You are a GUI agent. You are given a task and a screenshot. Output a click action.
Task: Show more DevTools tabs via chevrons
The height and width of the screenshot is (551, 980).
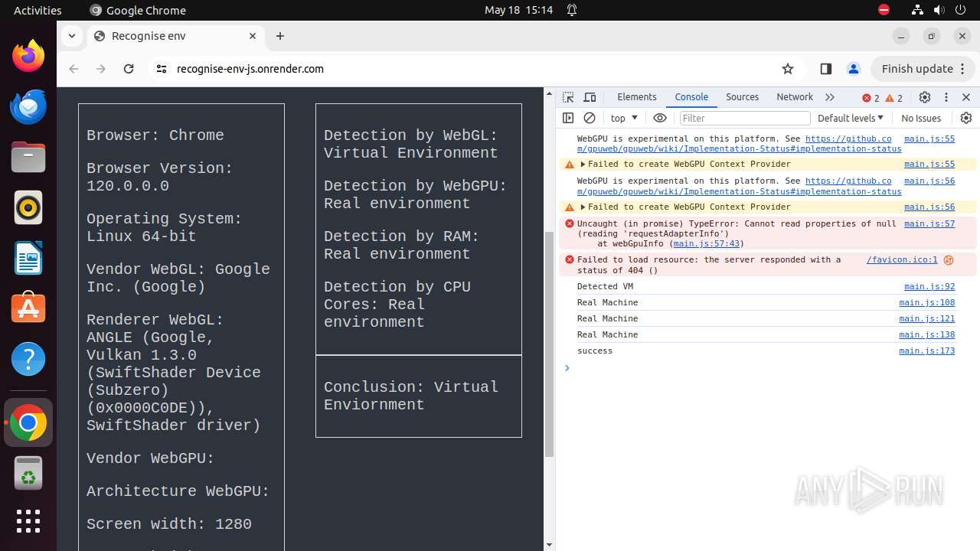tap(830, 97)
